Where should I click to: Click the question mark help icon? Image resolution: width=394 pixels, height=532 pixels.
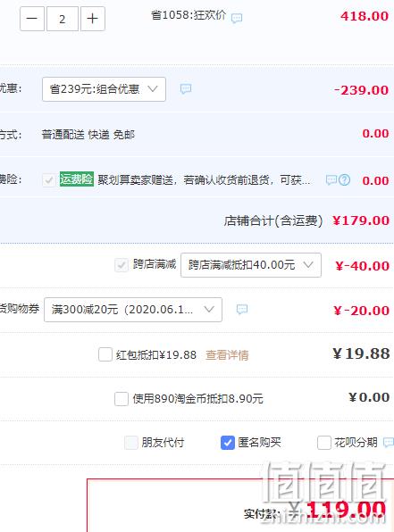pyautogui.click(x=344, y=179)
